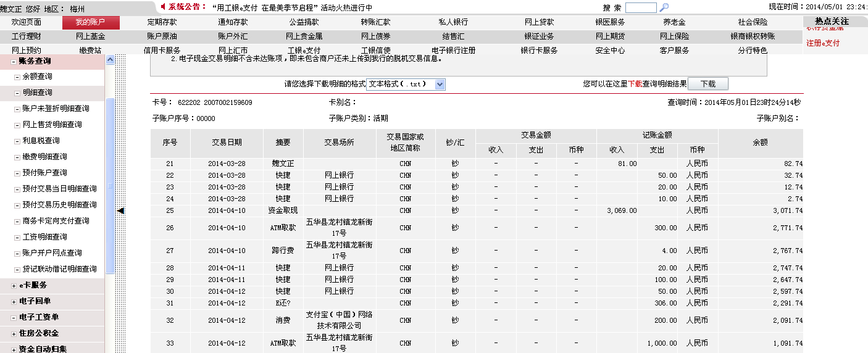Expand the 住房公积金 section
This screenshot has height=353, width=868.
[14, 333]
